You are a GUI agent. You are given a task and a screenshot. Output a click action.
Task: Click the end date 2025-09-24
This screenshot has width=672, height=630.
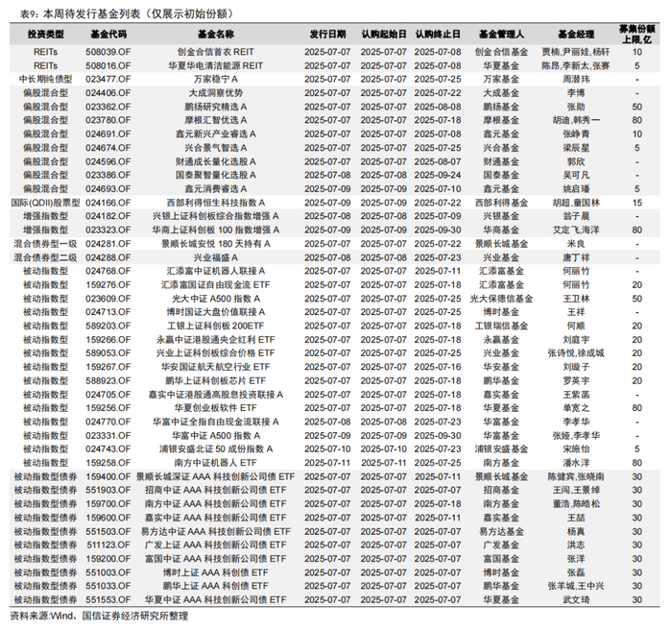point(438,175)
